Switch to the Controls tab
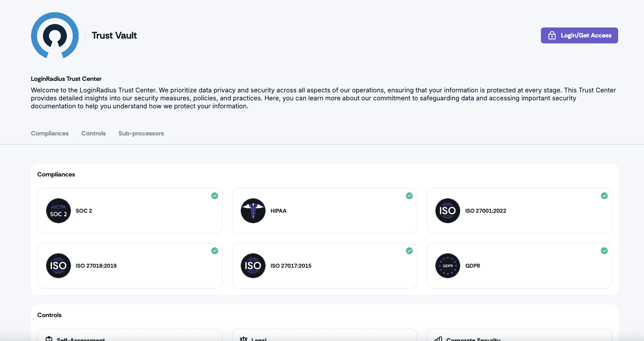 pos(93,133)
